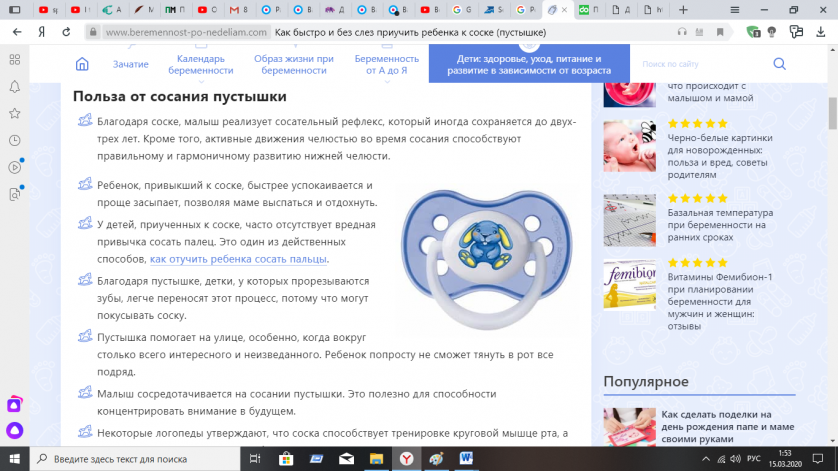Open the purple Alice assistant circle icon
The height and width of the screenshot is (471, 838).
14,430
